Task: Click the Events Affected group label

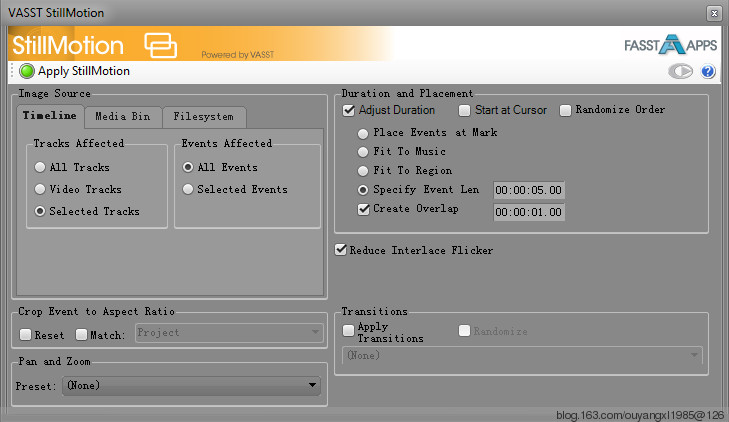Action: tap(227, 143)
